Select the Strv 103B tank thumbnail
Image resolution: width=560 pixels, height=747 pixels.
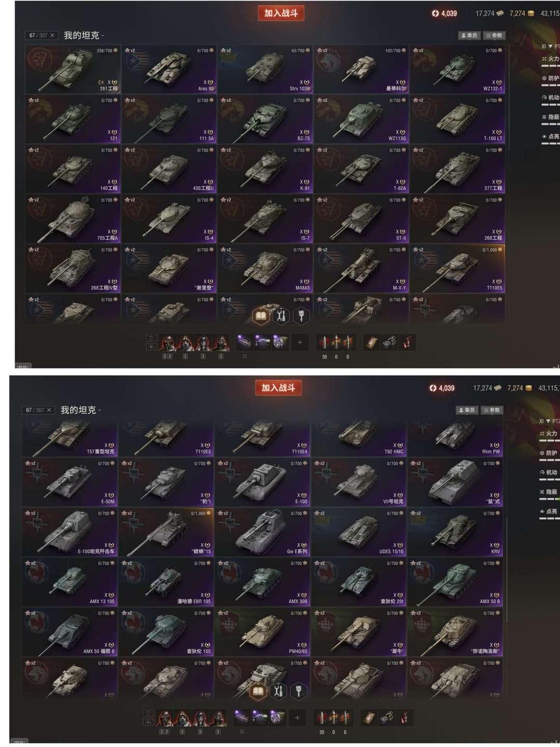[x=265, y=69]
